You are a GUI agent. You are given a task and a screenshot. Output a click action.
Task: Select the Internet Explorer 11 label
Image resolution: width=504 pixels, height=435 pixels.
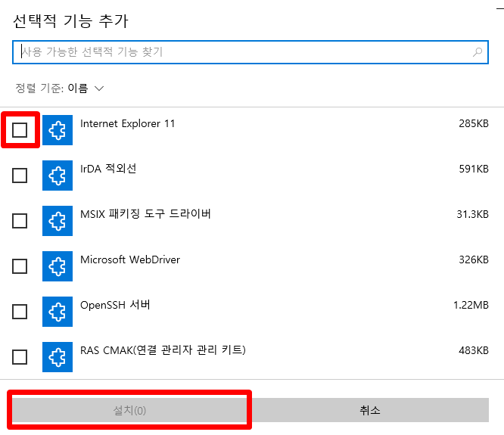128,123
